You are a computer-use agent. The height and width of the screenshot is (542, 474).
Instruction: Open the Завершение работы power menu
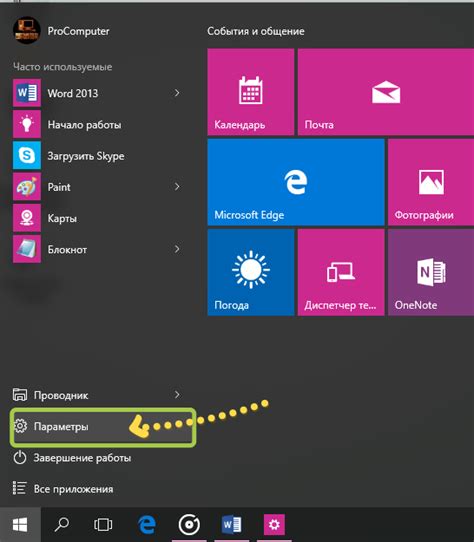click(x=97, y=458)
